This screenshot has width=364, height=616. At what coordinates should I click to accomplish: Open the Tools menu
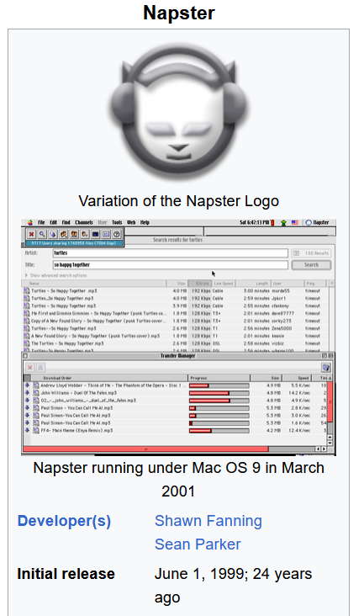(117, 222)
